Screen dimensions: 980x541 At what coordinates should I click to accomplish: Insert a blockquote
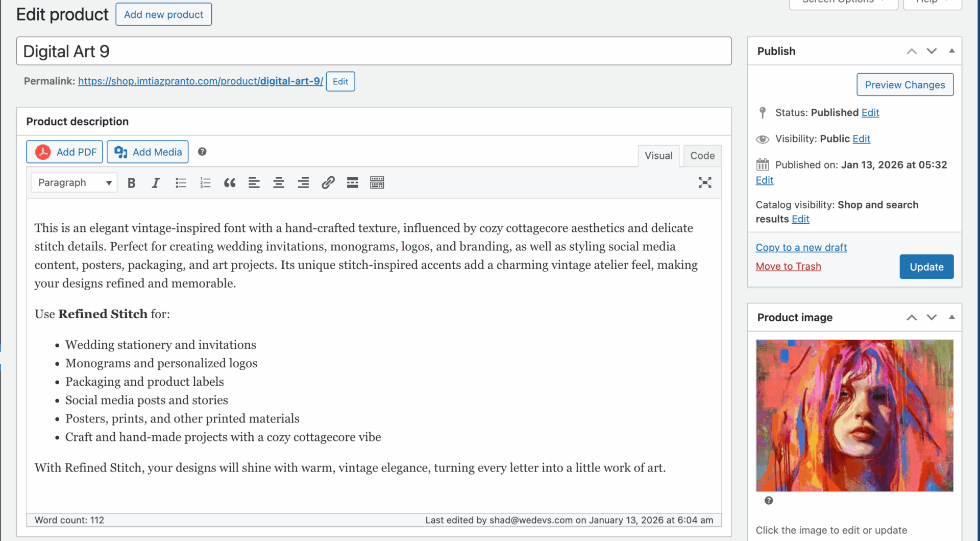[229, 182]
